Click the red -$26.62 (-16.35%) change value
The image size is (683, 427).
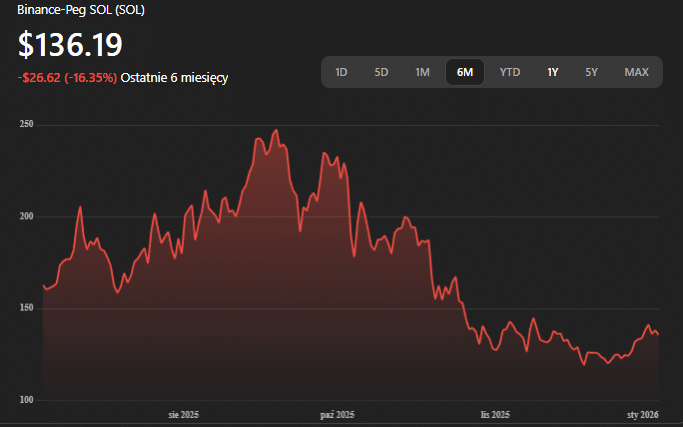[x=67, y=77]
